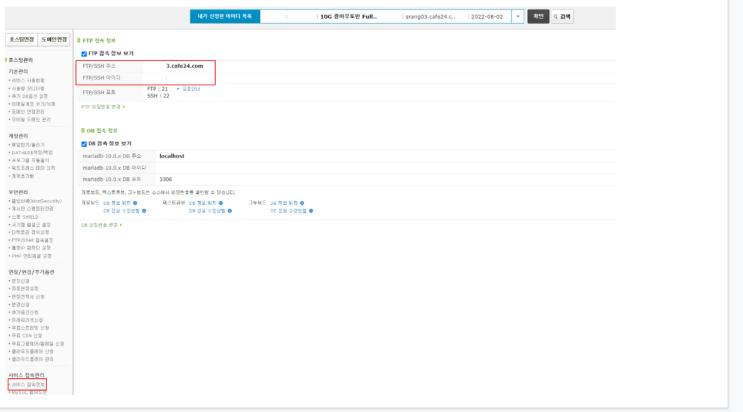Open 국가별 웹접근 설정 menu item
The image size is (743, 412).
click(x=31, y=225)
